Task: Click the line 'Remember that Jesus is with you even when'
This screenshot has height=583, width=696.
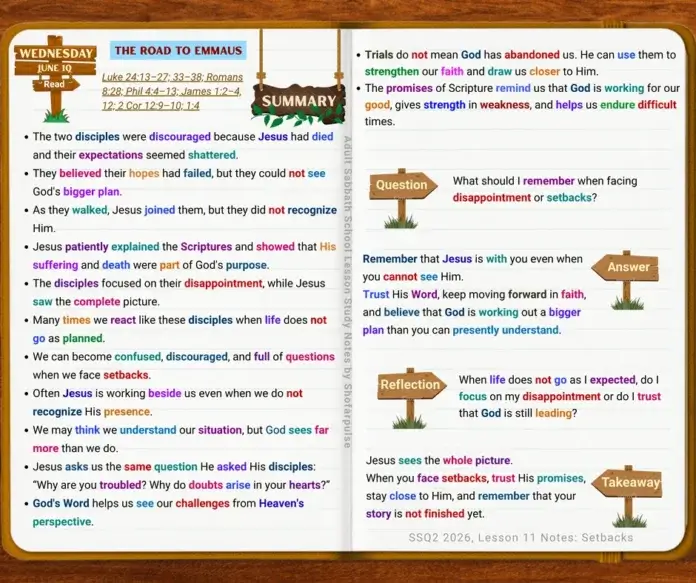Action: (473, 259)
